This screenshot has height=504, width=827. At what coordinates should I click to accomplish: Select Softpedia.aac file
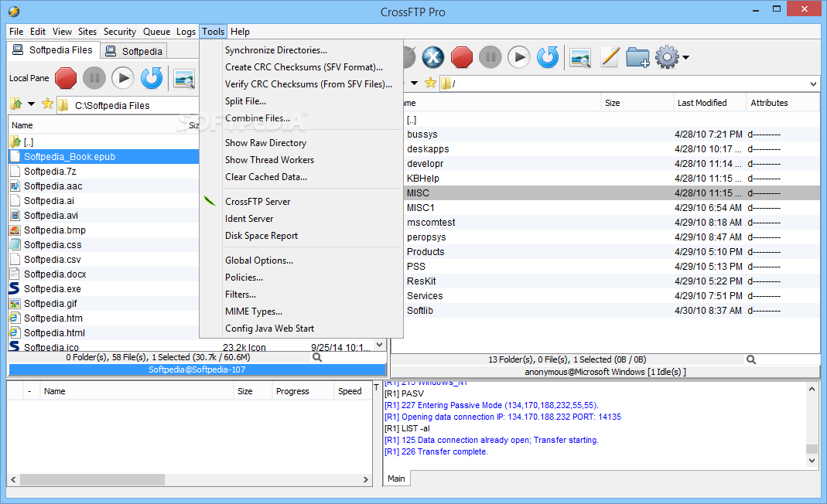tap(104, 186)
